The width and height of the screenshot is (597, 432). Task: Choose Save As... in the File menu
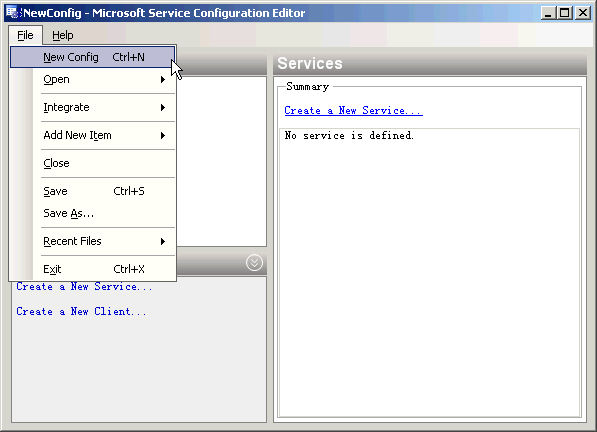click(x=93, y=213)
